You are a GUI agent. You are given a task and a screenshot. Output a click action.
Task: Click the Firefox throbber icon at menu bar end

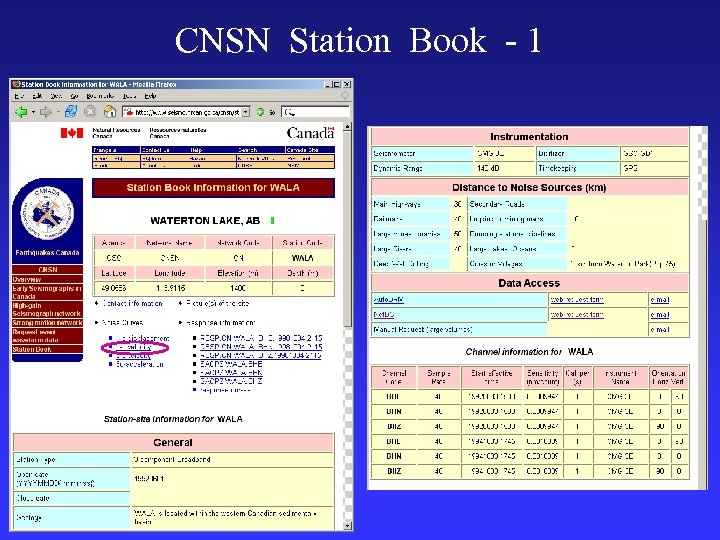click(x=344, y=96)
